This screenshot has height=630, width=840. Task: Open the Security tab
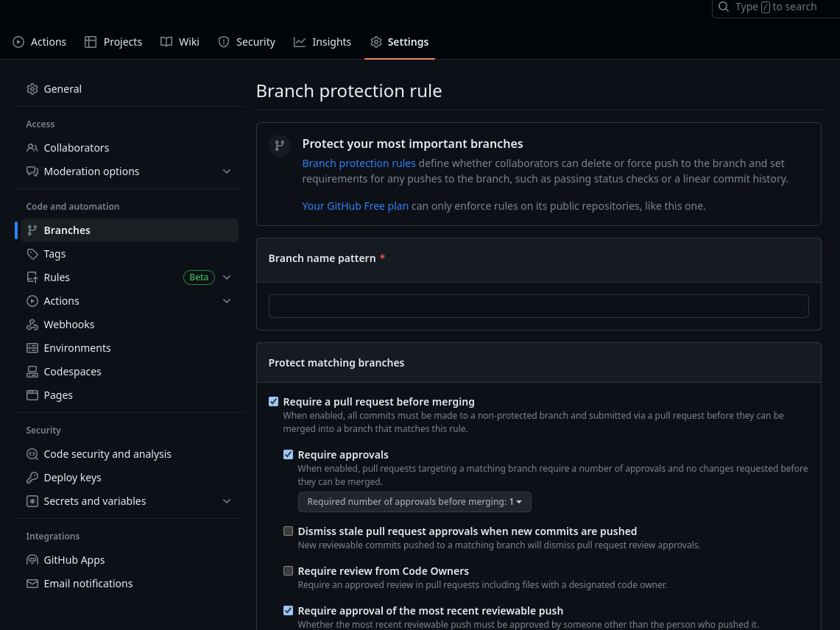247,42
